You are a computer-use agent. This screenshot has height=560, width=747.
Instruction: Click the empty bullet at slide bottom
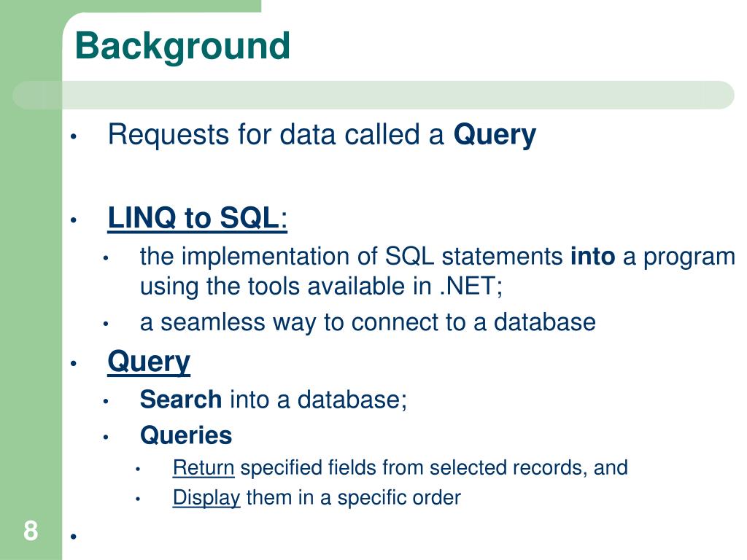pyautogui.click(x=74, y=537)
